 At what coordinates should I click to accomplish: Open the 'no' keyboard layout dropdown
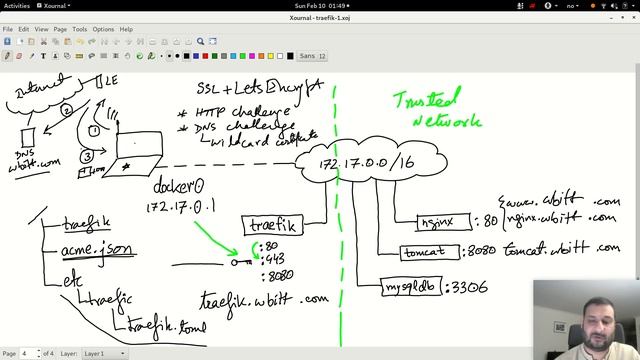573,6
